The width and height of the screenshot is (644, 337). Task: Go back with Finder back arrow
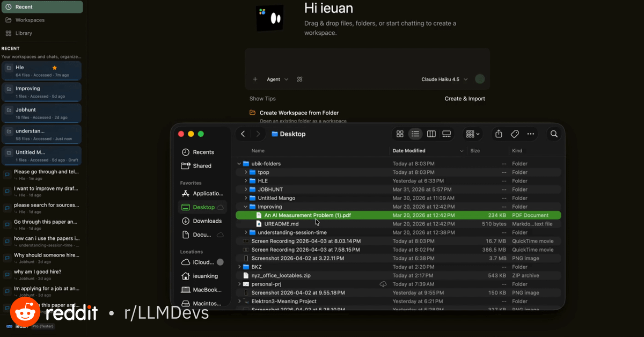(243, 134)
